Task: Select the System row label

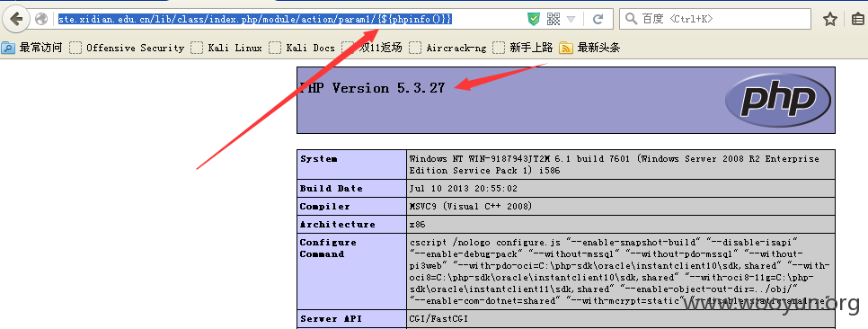Action: point(318,159)
